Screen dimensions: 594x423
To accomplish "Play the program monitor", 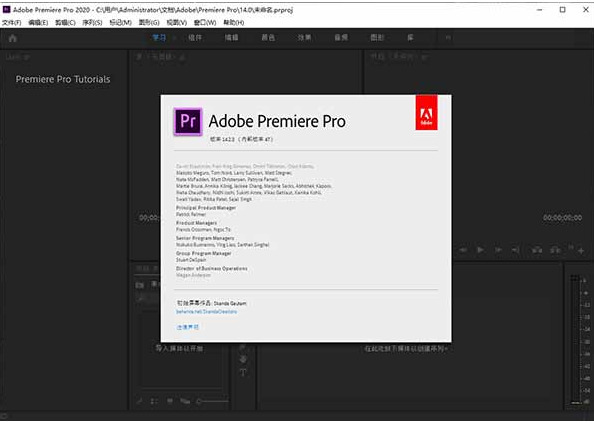I will point(480,250).
